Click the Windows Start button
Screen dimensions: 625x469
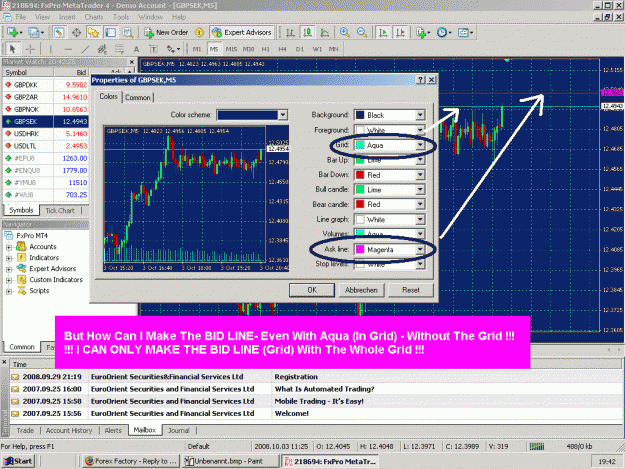pos(18,461)
